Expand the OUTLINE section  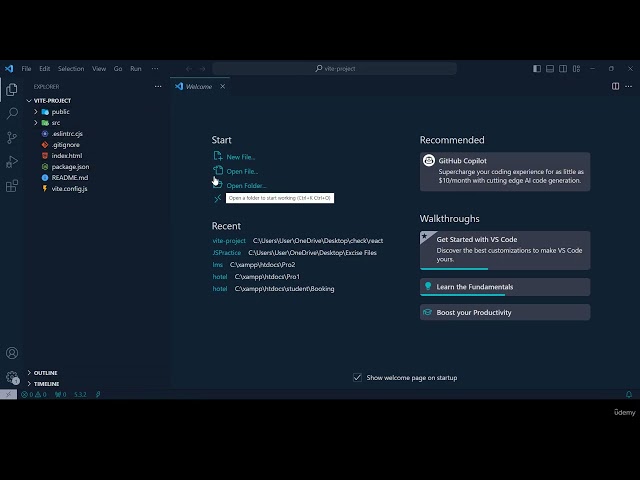[x=29, y=373]
